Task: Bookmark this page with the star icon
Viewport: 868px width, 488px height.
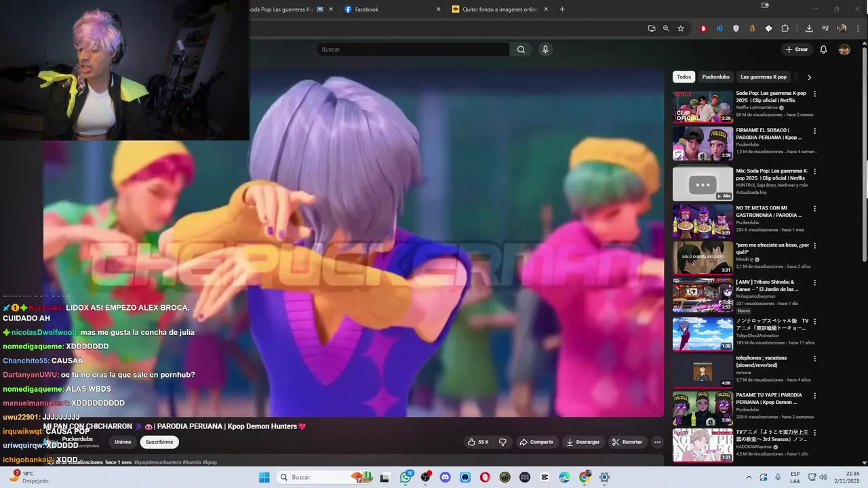Action: (681, 28)
